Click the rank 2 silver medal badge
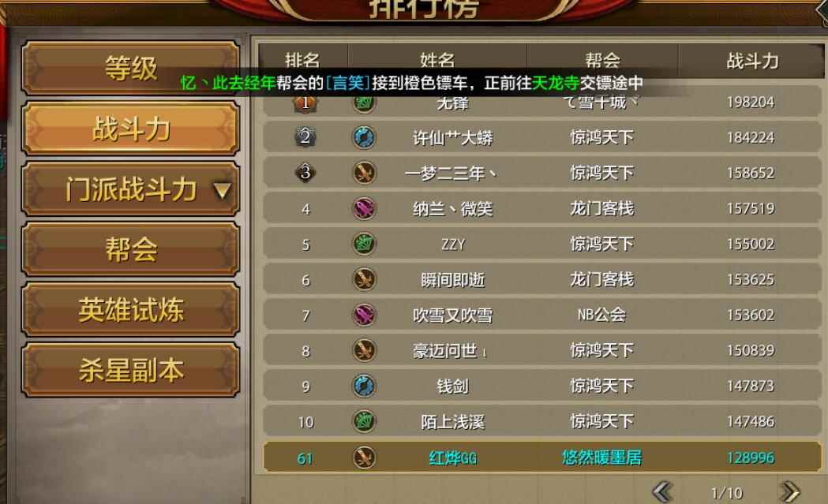The height and width of the screenshot is (504, 828). 305,137
